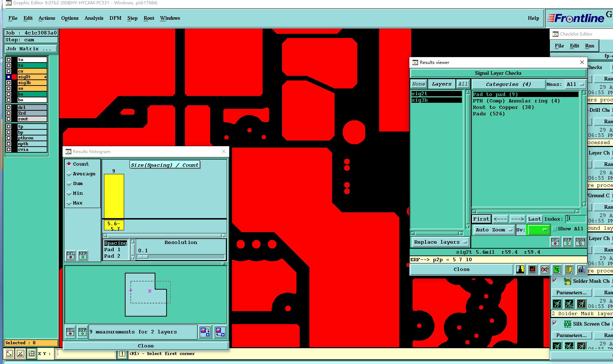Viewport: 613px width, 364px height.
Task: Open the Replace layers dropdown
Action: [x=440, y=242]
